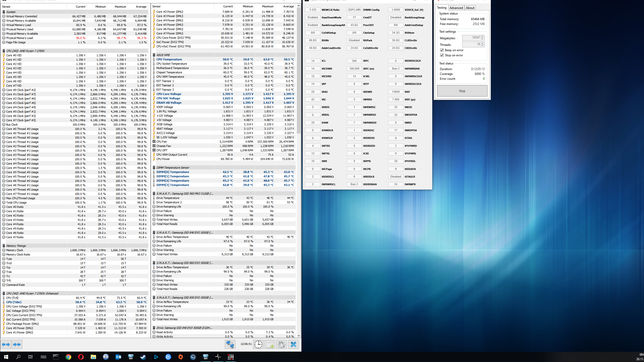This screenshot has width=644, height=362.
Task: Click Threads spinner up arrow
Action: pos(482,43)
